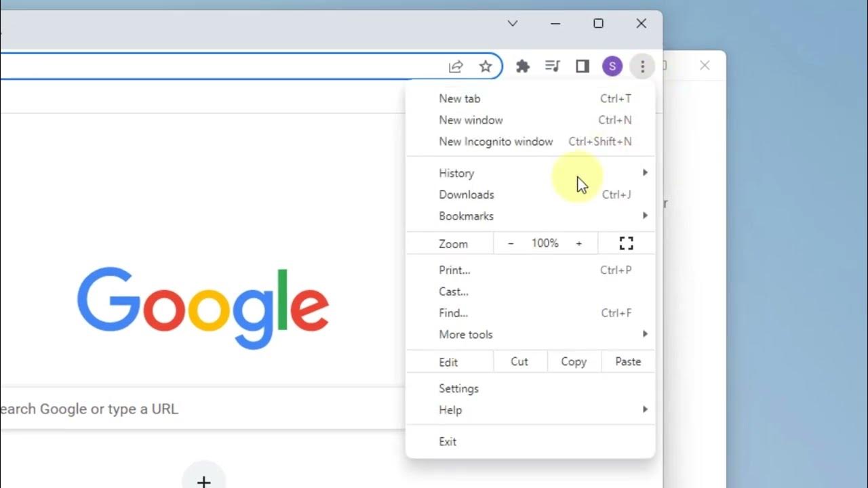Select New tab from the menu
Image resolution: width=868 pixels, height=488 pixels.
point(530,98)
